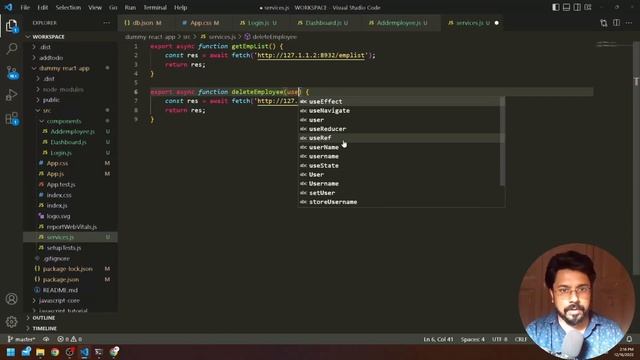This screenshot has width=640, height=360.
Task: Open the View menu
Action: coord(95,7)
